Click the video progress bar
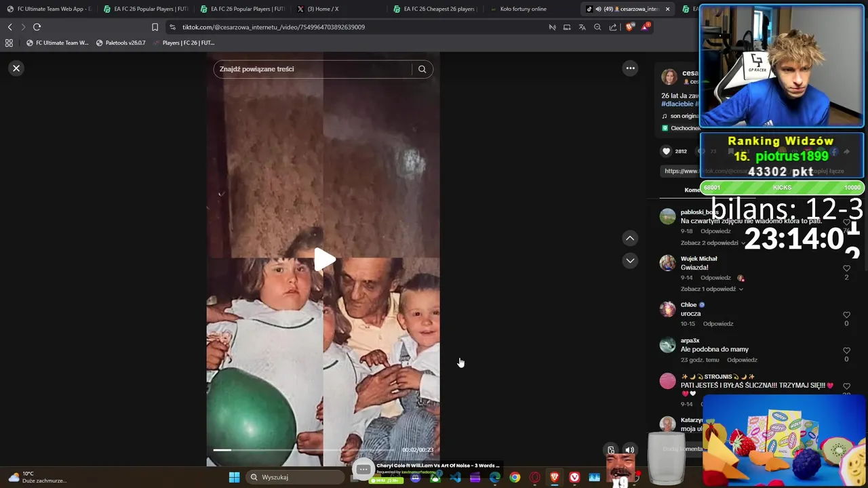 (303, 450)
